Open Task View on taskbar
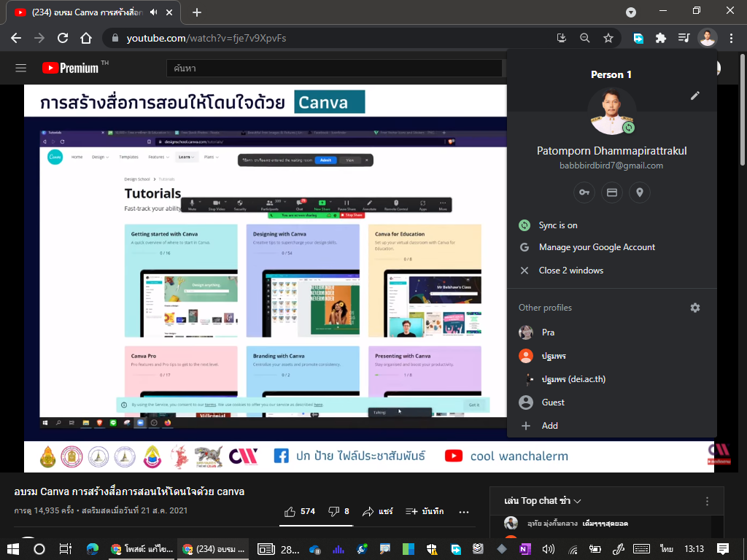The image size is (747, 560). point(65,549)
